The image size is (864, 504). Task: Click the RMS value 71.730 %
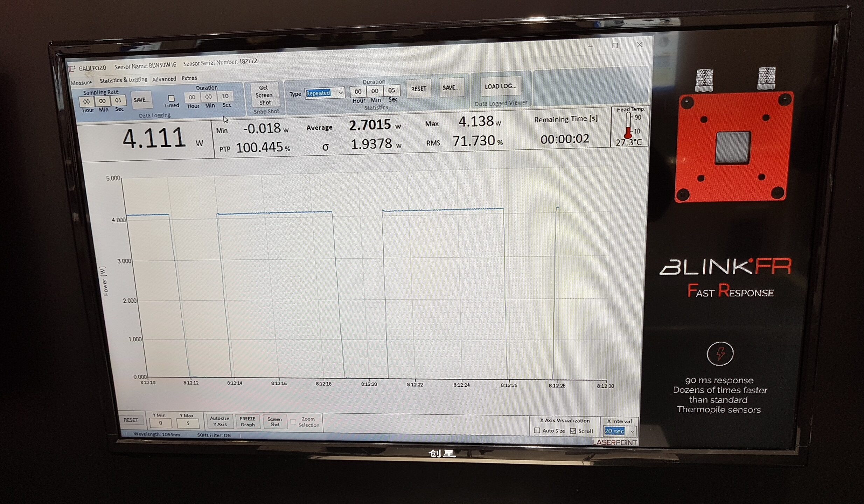coord(478,141)
